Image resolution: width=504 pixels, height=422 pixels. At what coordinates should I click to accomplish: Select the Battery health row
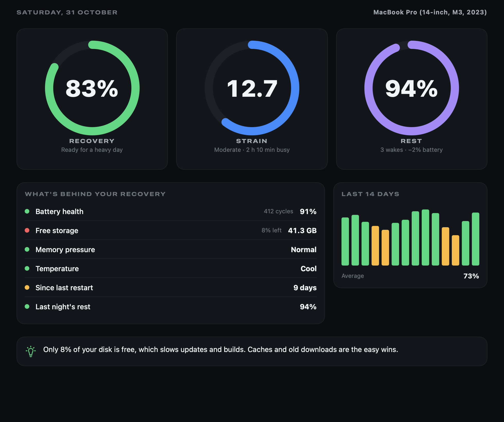click(171, 211)
